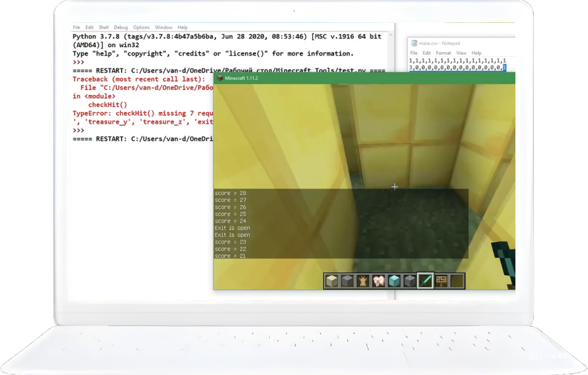
Task: Click the first RESTART line in IDLE shell
Action: coord(229,71)
